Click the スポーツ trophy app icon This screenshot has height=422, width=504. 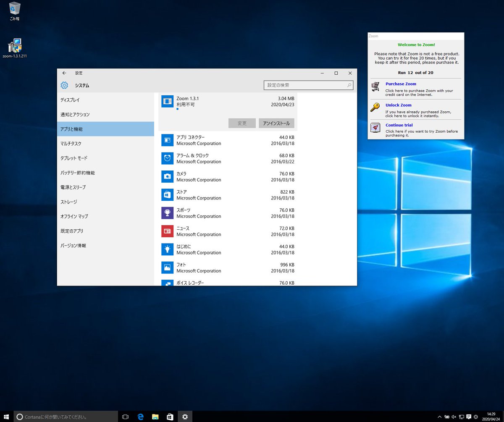pyautogui.click(x=167, y=213)
